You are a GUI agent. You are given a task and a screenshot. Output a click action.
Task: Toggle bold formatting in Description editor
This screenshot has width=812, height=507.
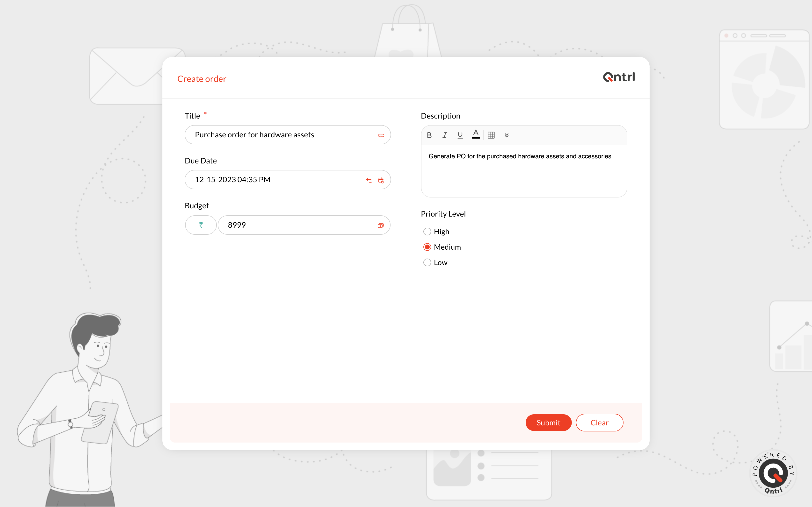click(429, 135)
